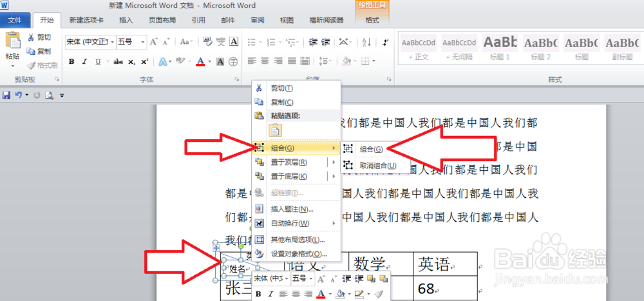Click the paste option icon in context menu
This screenshot has height=301, width=644.
click(275, 130)
